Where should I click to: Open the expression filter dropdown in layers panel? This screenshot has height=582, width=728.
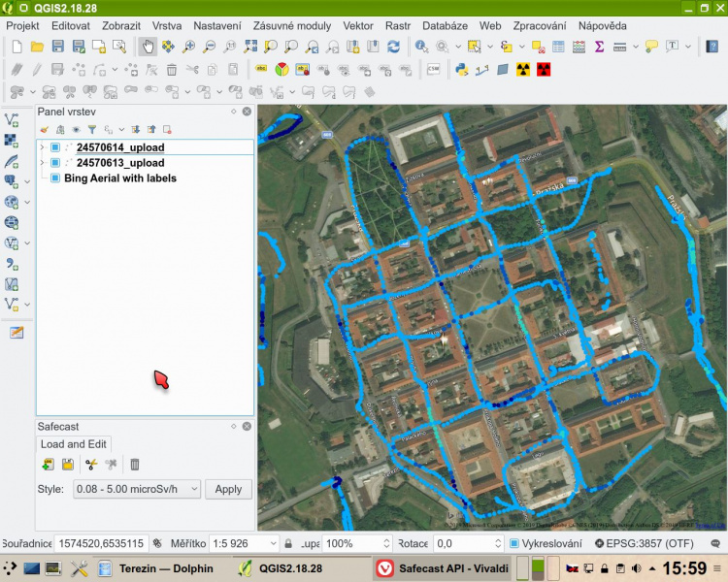[121, 129]
